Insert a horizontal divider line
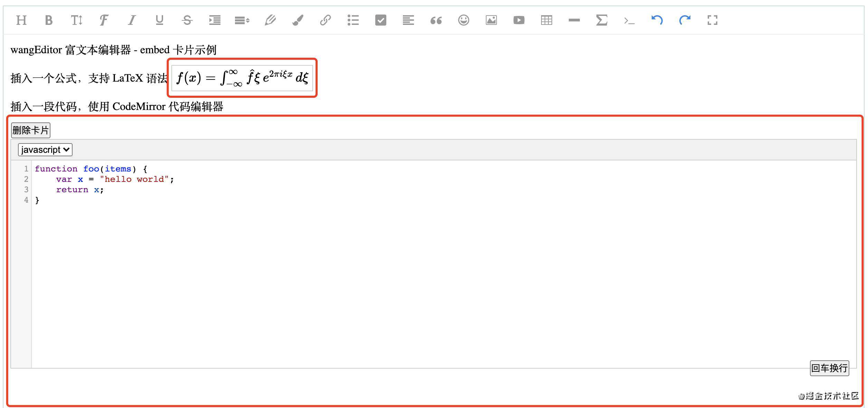Screen dimensions: 868x408 [x=574, y=20]
